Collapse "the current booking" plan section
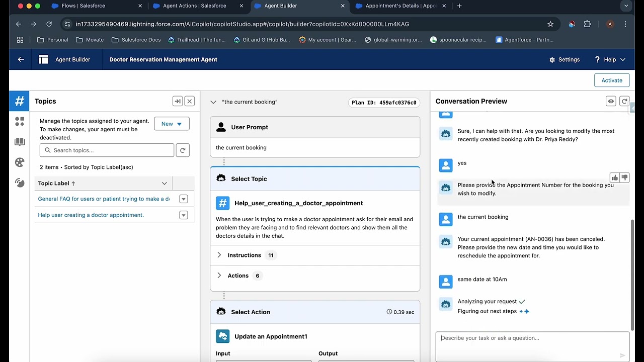This screenshot has height=362, width=644. (x=213, y=102)
